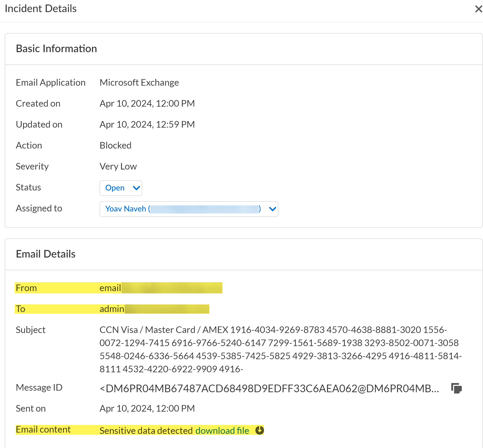The height and width of the screenshot is (448, 483).
Task: Click the highlighted To admin address
Action: click(154, 309)
